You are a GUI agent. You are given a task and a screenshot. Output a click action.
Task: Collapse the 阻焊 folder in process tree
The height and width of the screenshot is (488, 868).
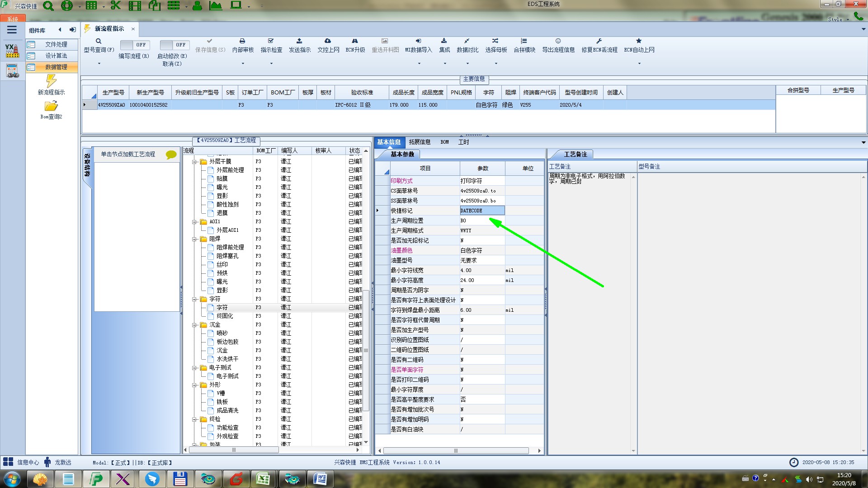[x=194, y=239]
